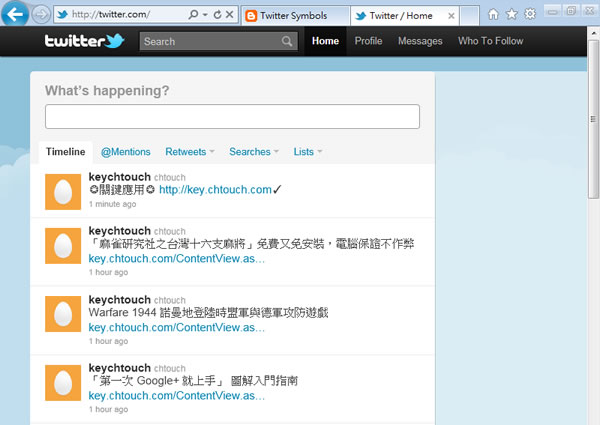Image resolution: width=600 pixels, height=425 pixels.
Task: Click chtouch handle on the 麻將 tweet
Action: (x=170, y=231)
